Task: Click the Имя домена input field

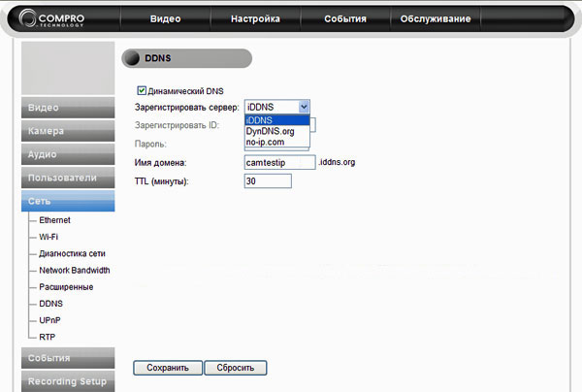Action: tap(280, 162)
